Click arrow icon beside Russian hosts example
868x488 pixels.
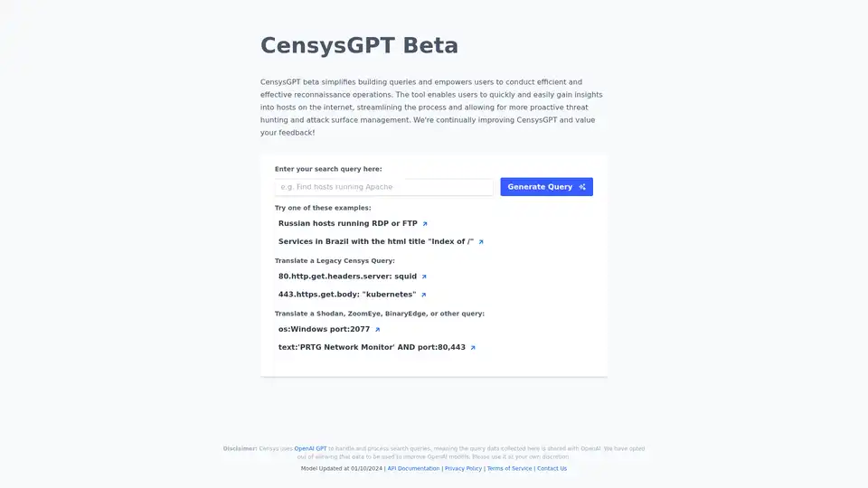pos(425,223)
